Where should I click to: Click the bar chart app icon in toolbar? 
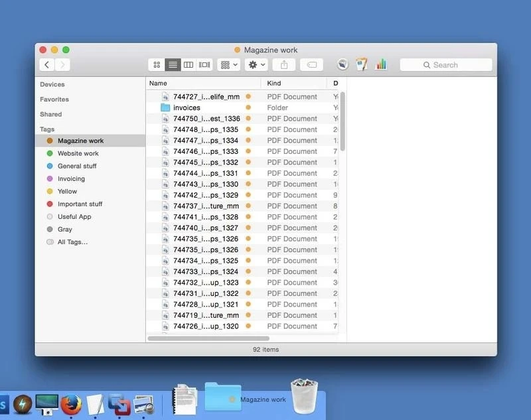point(381,64)
